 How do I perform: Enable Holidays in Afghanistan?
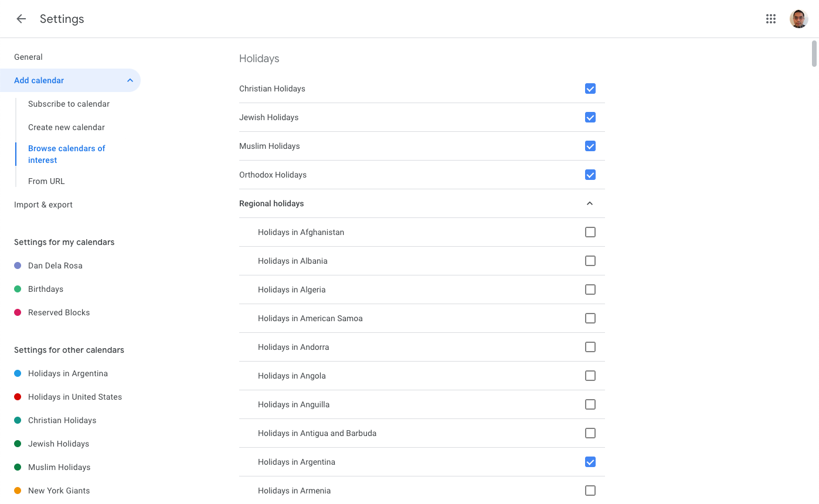click(590, 232)
